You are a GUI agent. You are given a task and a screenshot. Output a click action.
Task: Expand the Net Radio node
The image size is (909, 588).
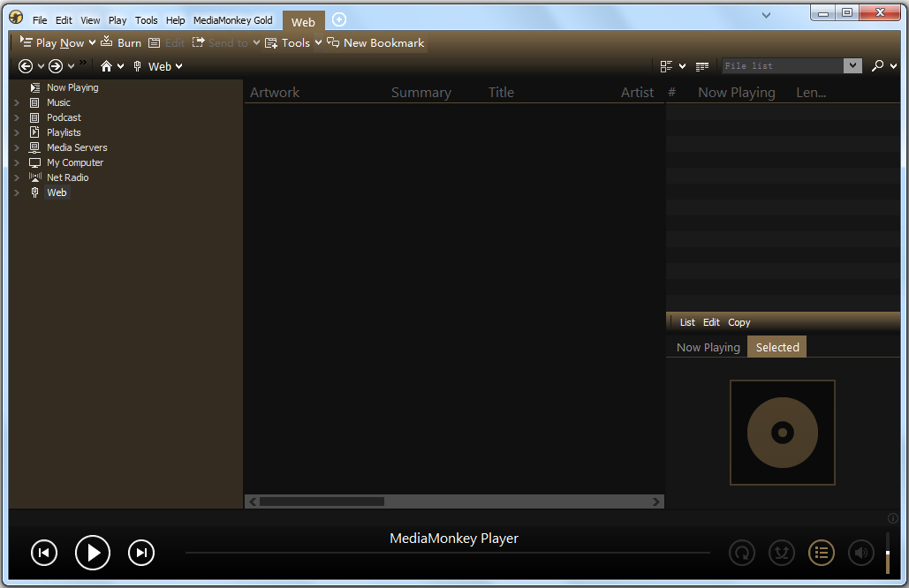pos(17,177)
